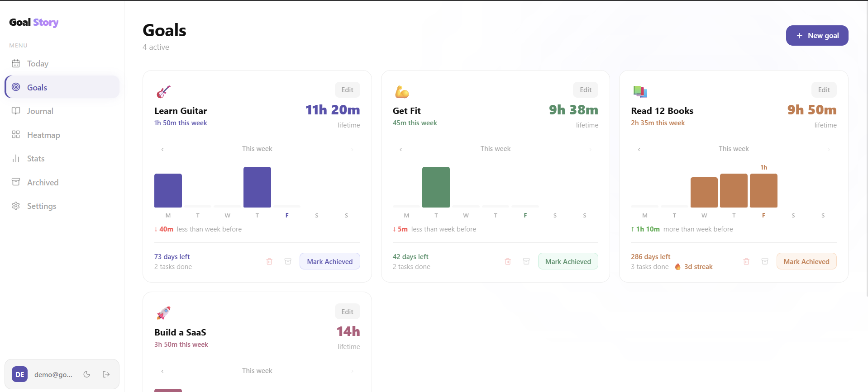Archive the Get Fit goal
The height and width of the screenshot is (392, 868).
pyautogui.click(x=526, y=261)
